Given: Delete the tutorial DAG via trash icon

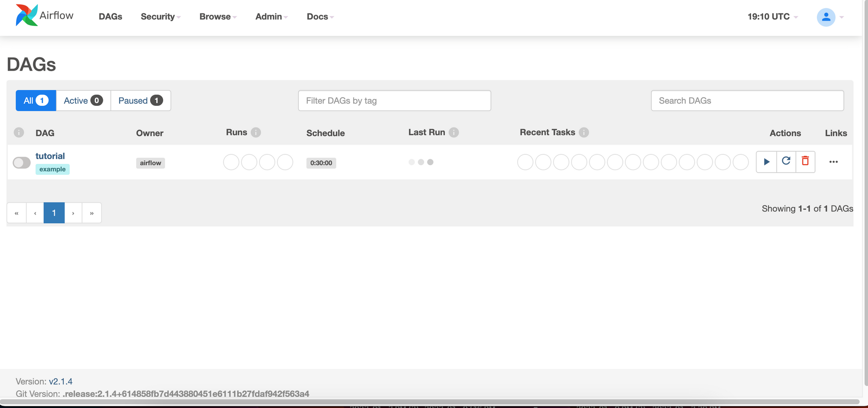Looking at the screenshot, I should [x=806, y=161].
